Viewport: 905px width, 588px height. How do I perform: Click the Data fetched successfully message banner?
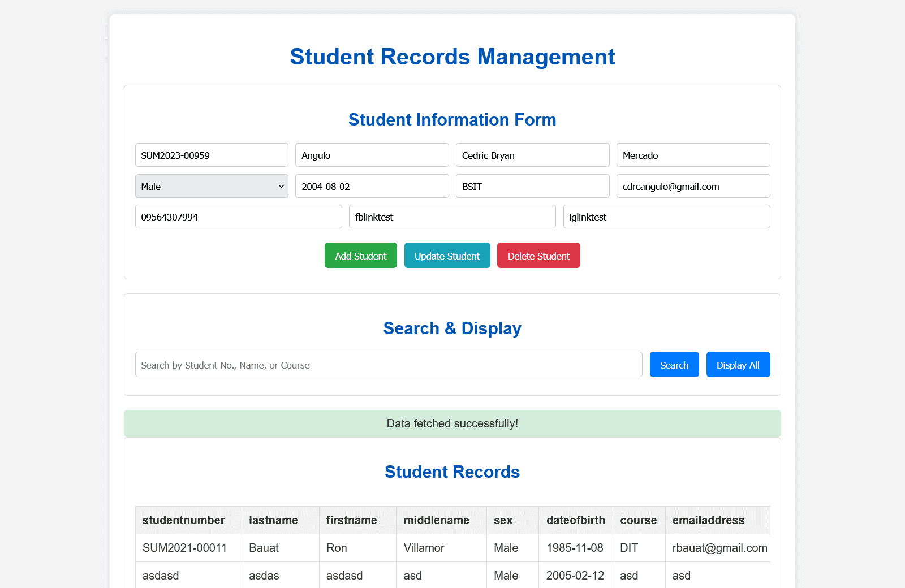[452, 423]
